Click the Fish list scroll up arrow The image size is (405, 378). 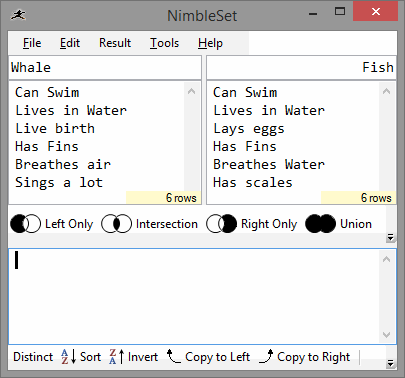tap(387, 91)
